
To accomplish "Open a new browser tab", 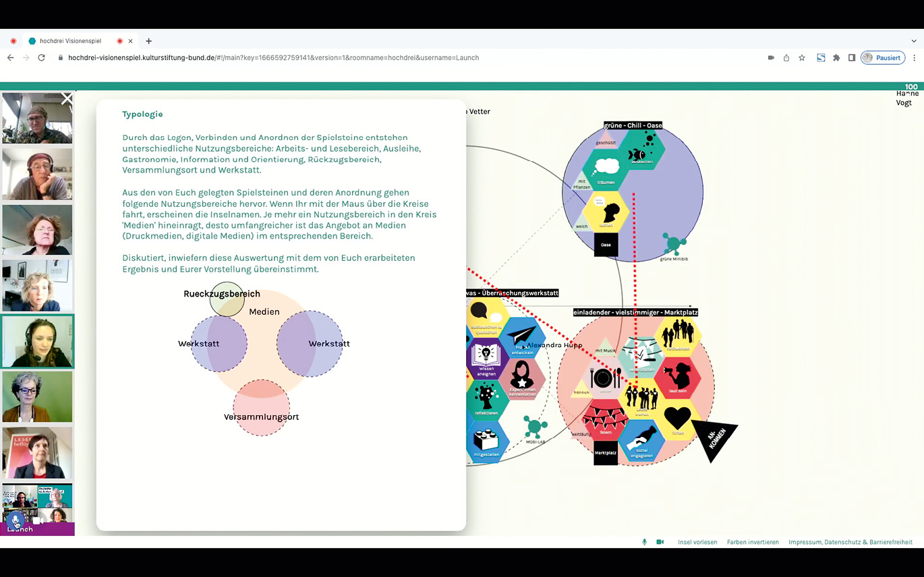I will tap(149, 41).
